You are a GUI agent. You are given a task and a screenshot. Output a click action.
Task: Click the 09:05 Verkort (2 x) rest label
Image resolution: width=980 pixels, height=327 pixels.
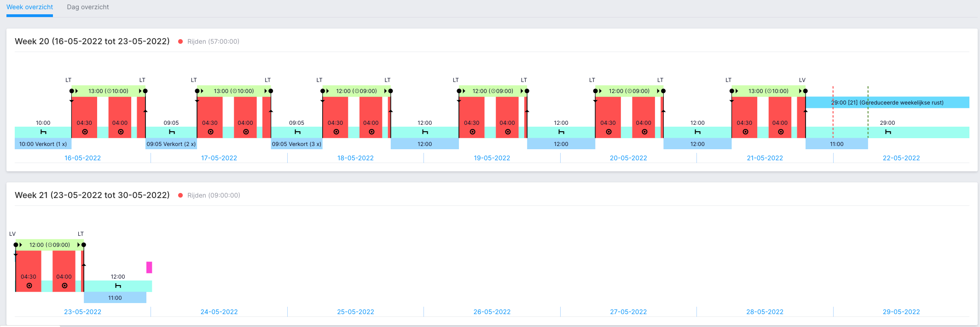[171, 144]
